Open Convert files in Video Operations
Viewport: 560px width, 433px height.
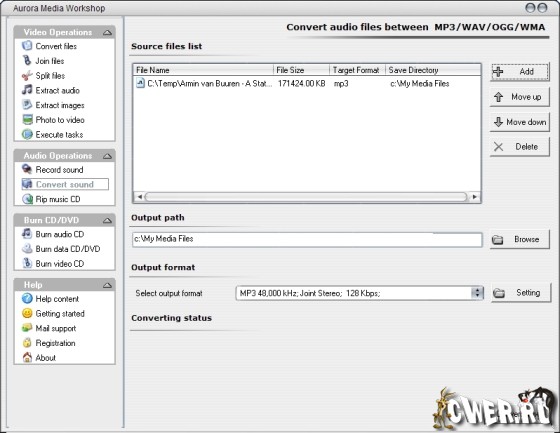[56, 46]
